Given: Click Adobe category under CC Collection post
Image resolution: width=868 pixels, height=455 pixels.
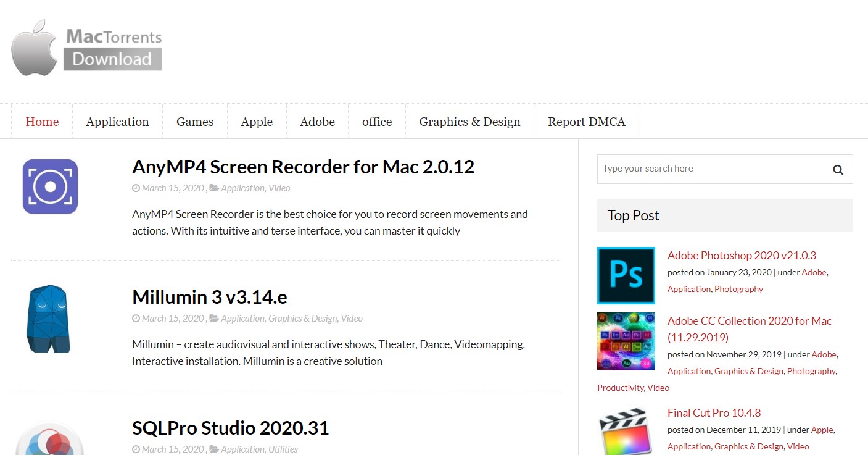Looking at the screenshot, I should click(824, 354).
